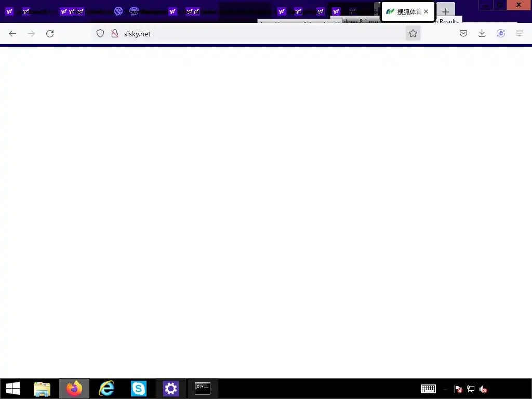Open the Save to Pocket button

click(463, 33)
